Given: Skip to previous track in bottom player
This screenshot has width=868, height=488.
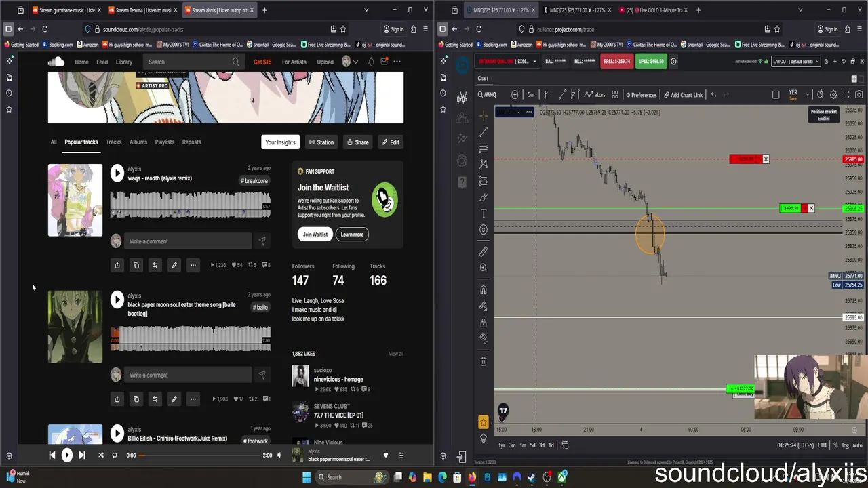Looking at the screenshot, I should click(x=52, y=455).
